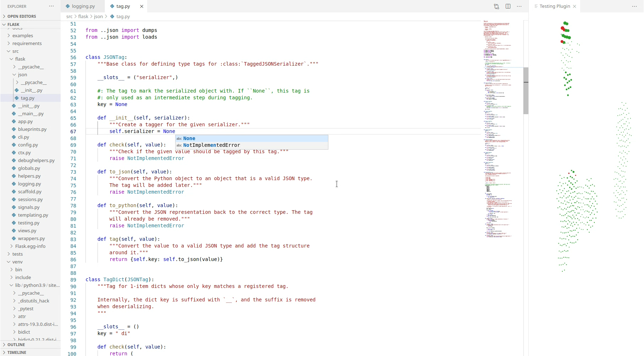
Task: Click the flask breadcrumb above the editor
Action: pos(83,16)
